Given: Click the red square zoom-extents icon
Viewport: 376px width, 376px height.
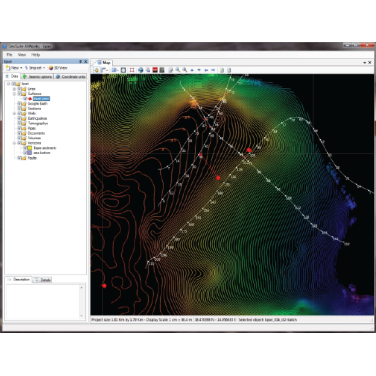Looking at the screenshot, I should [x=132, y=70].
